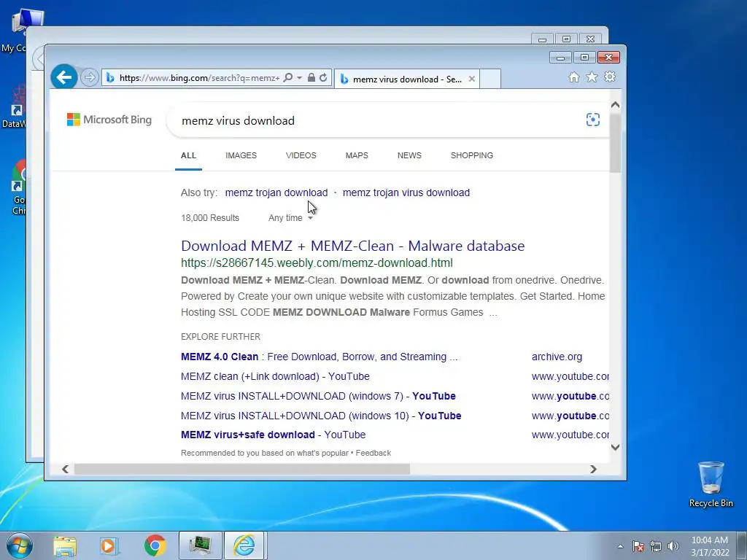Select the ALL results tab
Image resolution: width=747 pixels, height=560 pixels.
coord(188,155)
